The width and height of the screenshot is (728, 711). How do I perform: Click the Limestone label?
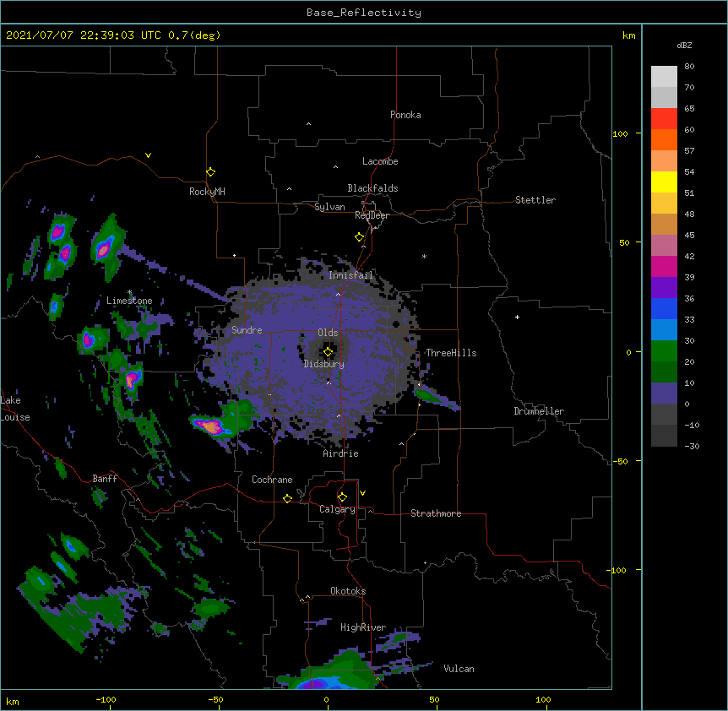[x=129, y=301]
